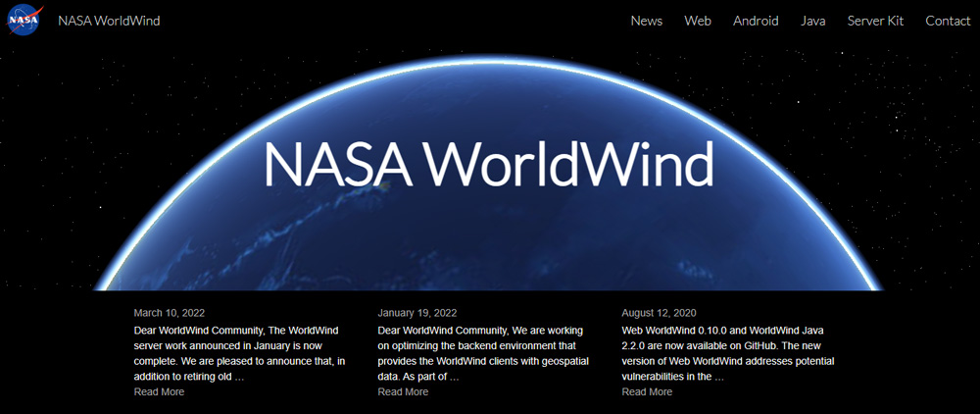The image size is (980, 414).
Task: Click the backend environment optimization paragraph
Action: tap(483, 353)
